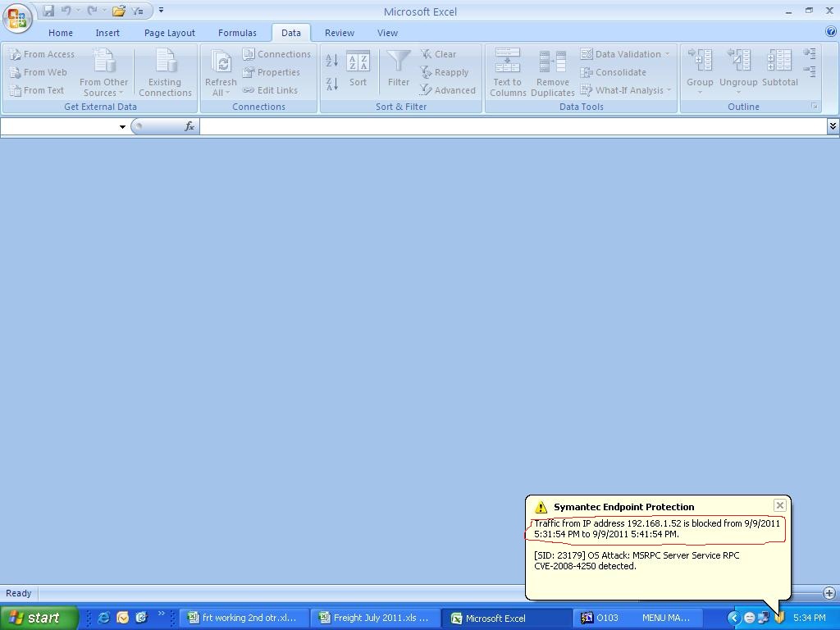
Task: Switch to the Formulas tab
Action: [x=237, y=33]
